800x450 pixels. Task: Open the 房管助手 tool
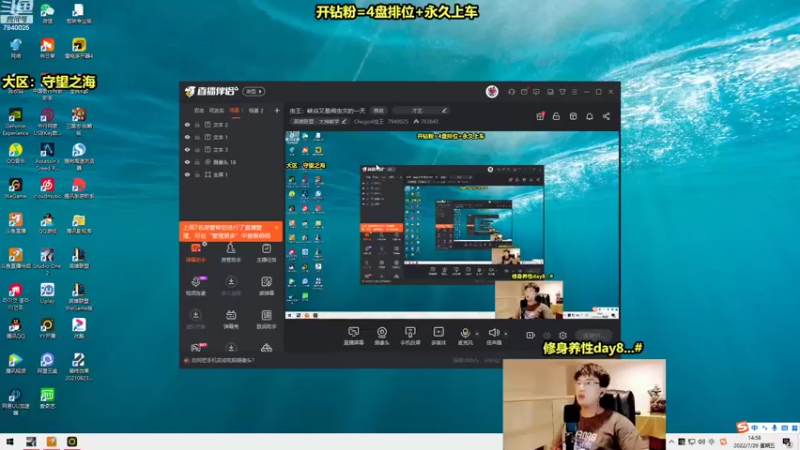coord(231,253)
